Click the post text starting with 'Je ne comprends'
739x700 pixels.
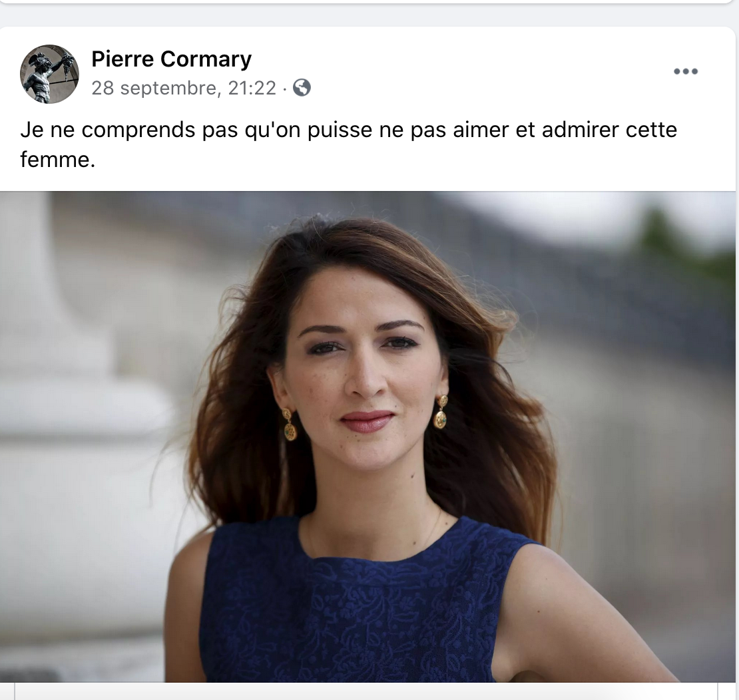[349, 144]
